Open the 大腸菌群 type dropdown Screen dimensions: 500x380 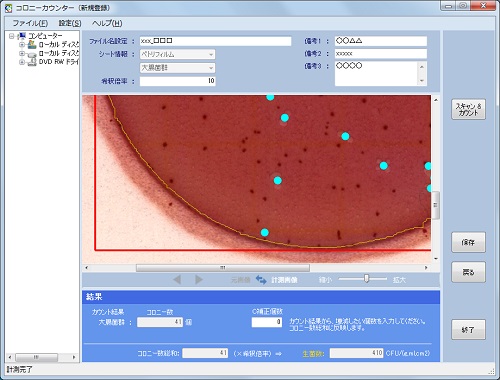tap(177, 68)
